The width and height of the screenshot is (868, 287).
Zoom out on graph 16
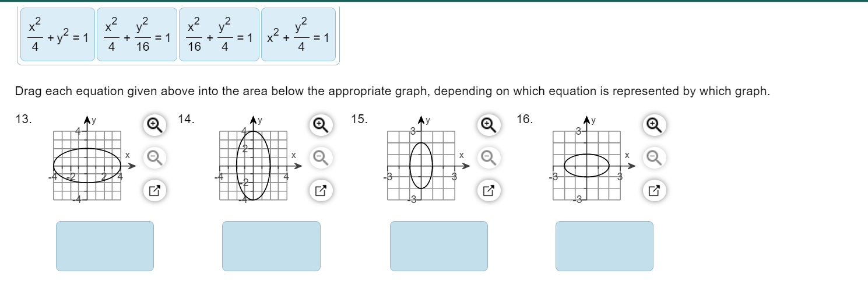[653, 156]
